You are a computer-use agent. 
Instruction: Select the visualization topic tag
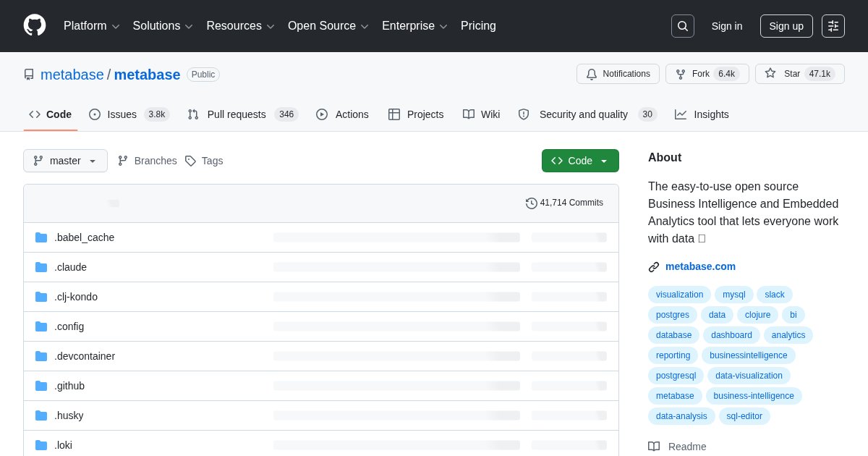click(x=679, y=295)
